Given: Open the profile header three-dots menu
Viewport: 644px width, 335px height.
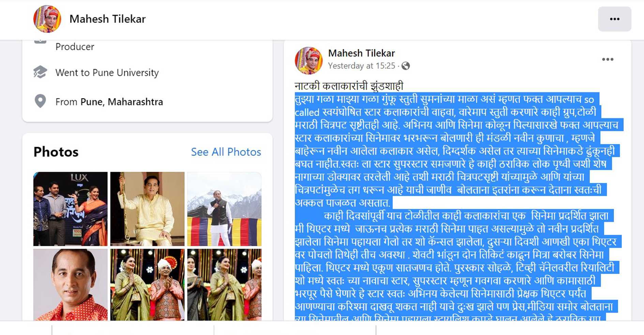Looking at the screenshot, I should click(x=614, y=19).
